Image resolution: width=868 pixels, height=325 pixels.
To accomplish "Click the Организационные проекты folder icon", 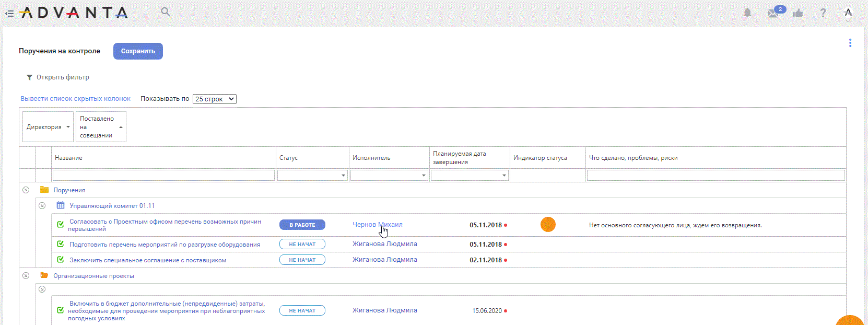I will tap(44, 275).
